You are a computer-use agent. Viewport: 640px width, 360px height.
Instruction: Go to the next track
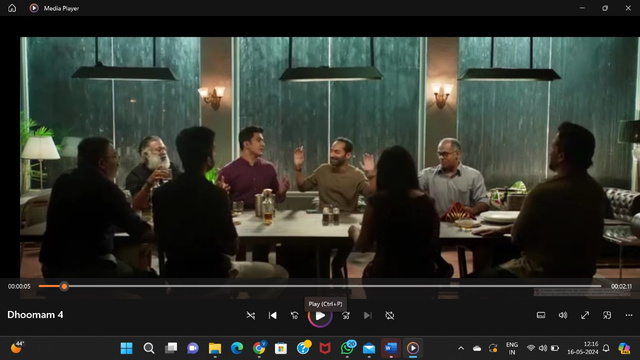pyautogui.click(x=368, y=316)
